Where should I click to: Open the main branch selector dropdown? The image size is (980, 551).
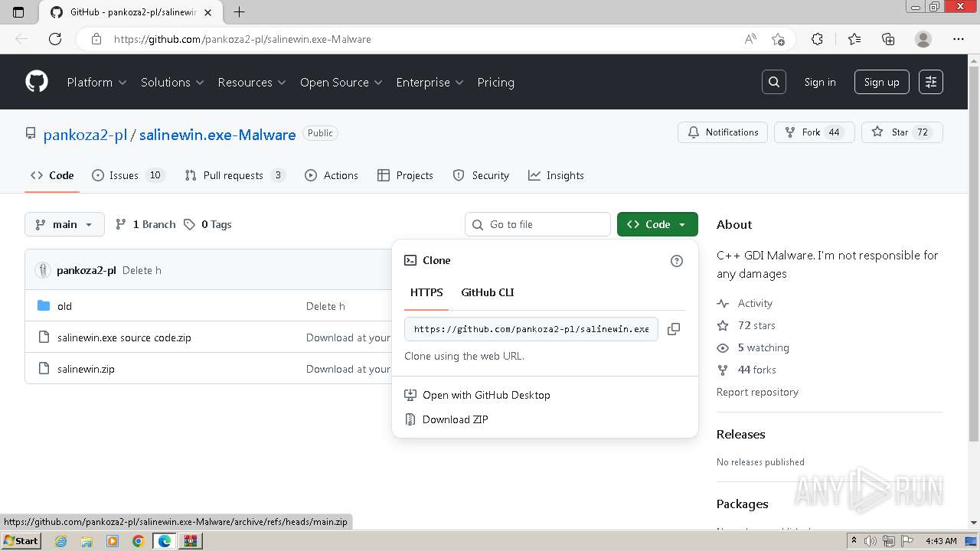tap(64, 224)
